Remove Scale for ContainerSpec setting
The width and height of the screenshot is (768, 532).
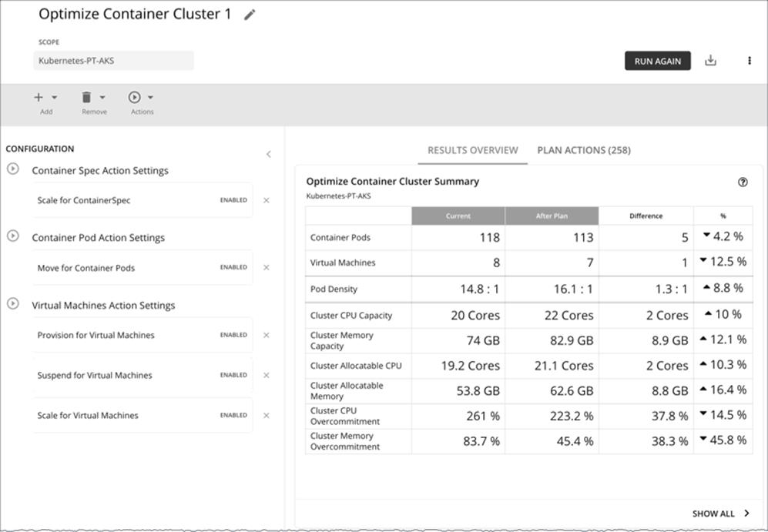point(267,200)
